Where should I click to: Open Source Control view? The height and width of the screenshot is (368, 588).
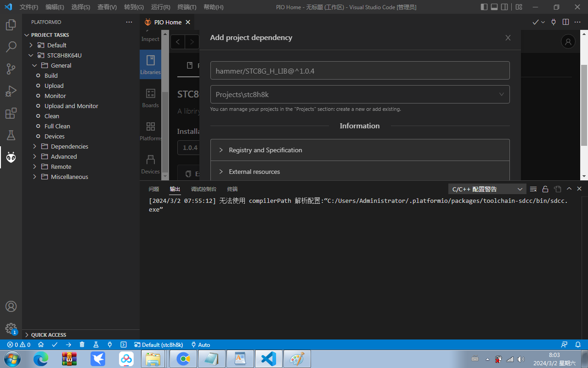click(x=11, y=69)
